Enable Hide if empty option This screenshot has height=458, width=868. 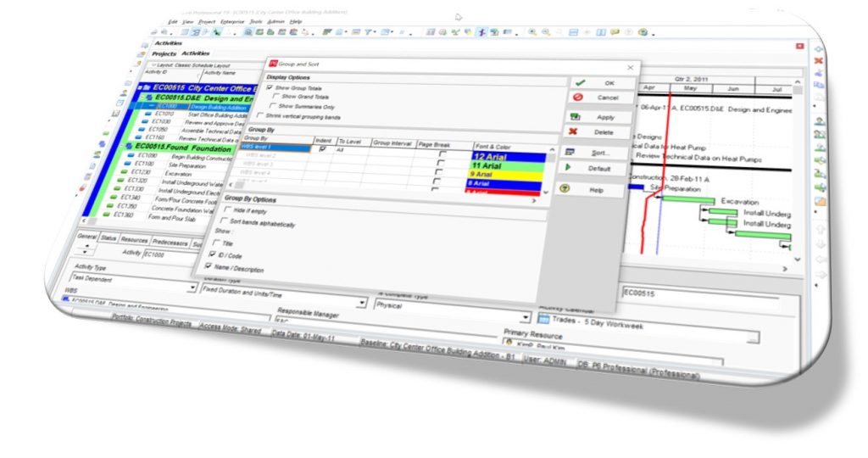click(227, 209)
